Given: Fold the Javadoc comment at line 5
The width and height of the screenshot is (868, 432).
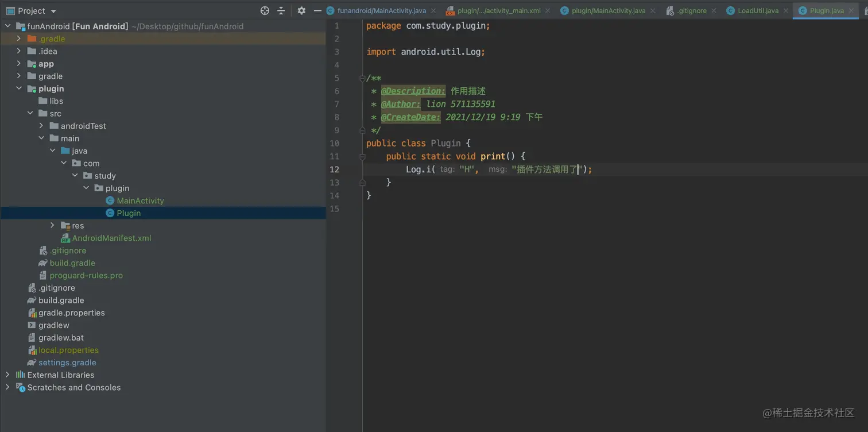Looking at the screenshot, I should tap(362, 78).
